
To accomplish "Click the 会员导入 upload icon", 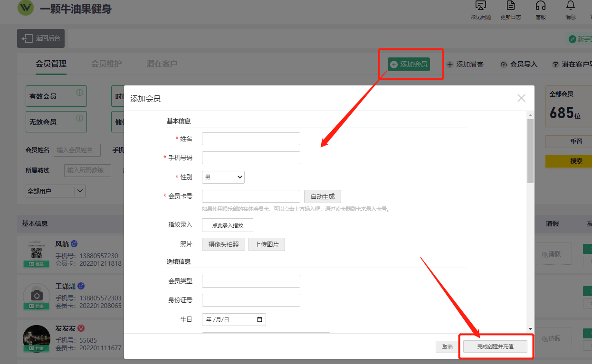I will (x=504, y=64).
